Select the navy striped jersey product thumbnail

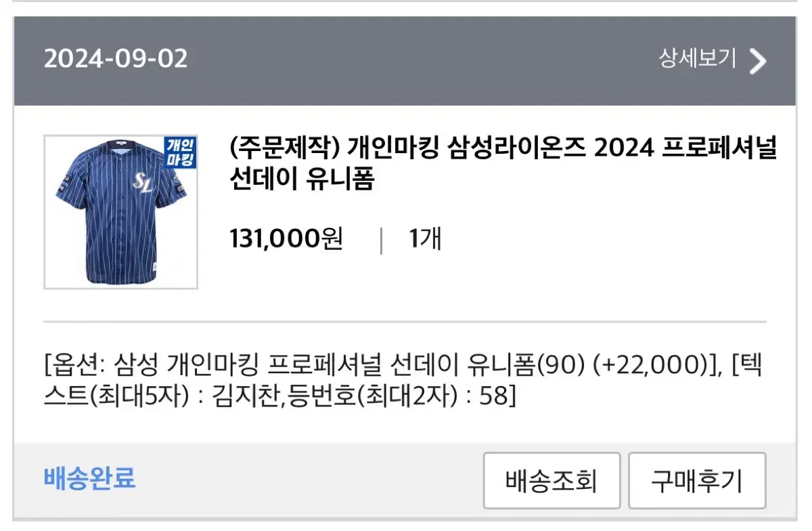(121, 212)
